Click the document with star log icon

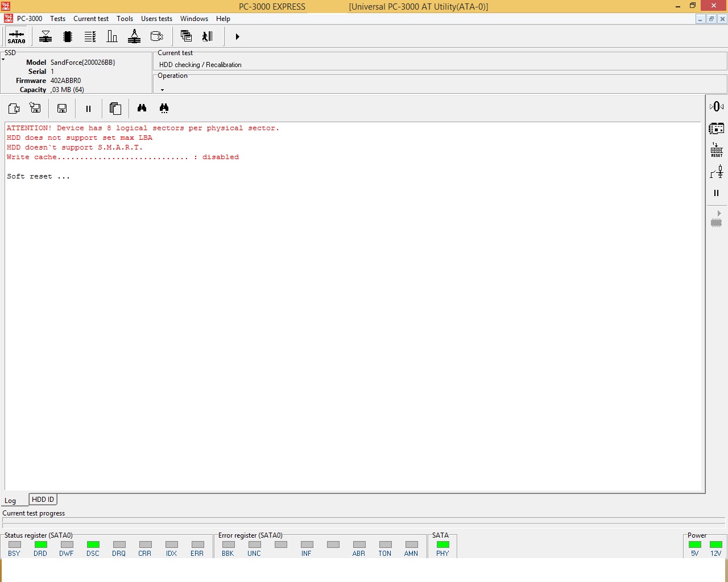tap(14, 108)
